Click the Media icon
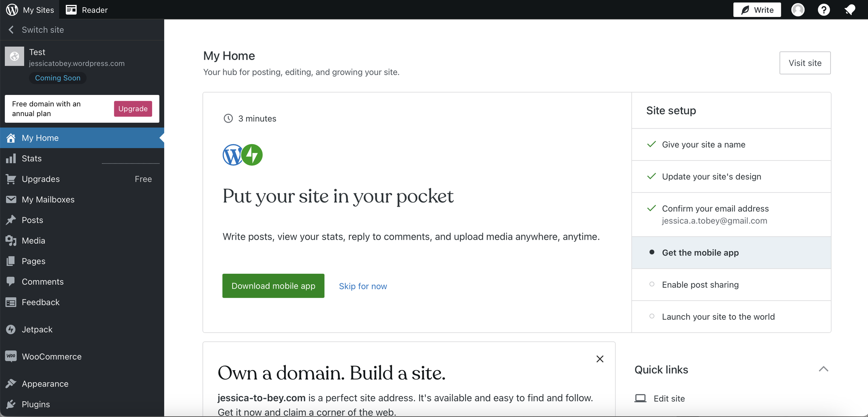Image resolution: width=868 pixels, height=417 pixels. coord(11,240)
